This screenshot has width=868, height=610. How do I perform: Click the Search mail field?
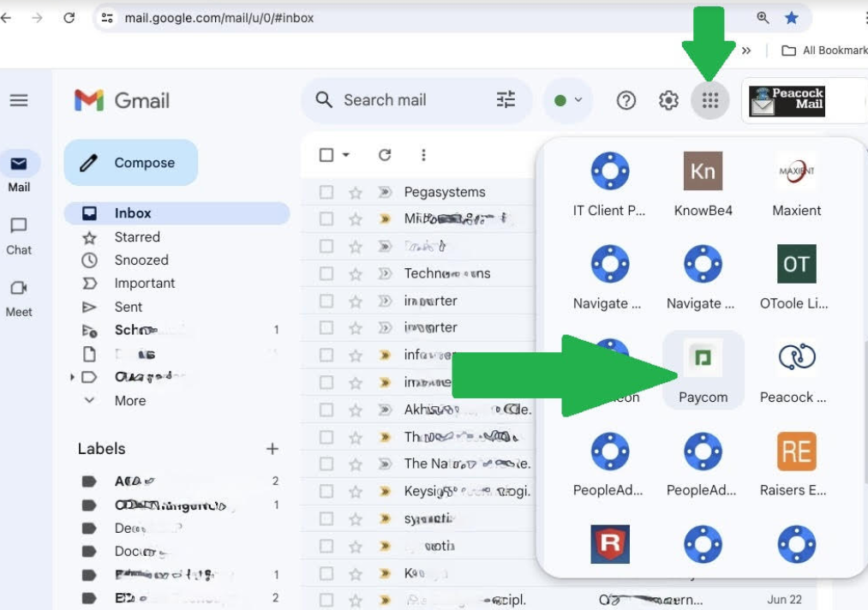pyautogui.click(x=403, y=100)
